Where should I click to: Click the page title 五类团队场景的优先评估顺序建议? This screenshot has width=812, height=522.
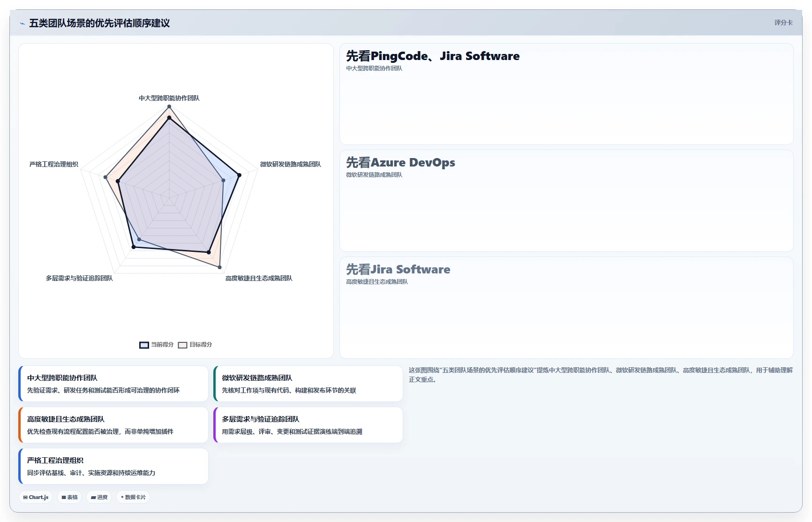tap(99, 23)
